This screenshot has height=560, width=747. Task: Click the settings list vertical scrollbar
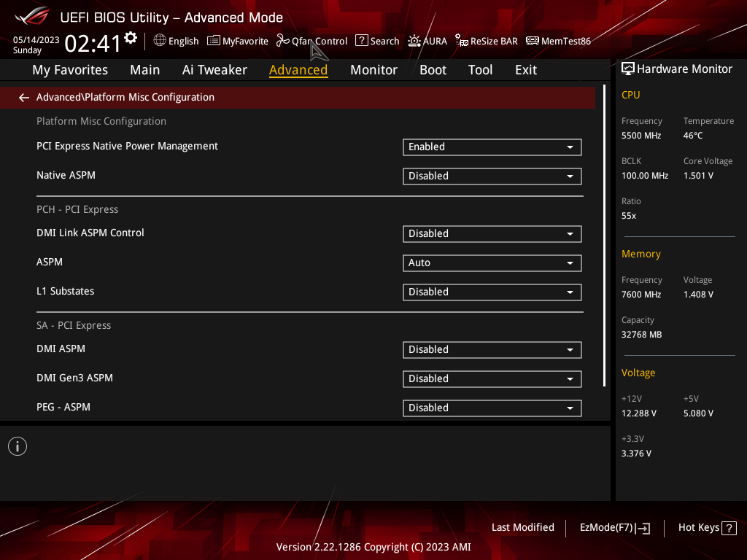click(604, 236)
